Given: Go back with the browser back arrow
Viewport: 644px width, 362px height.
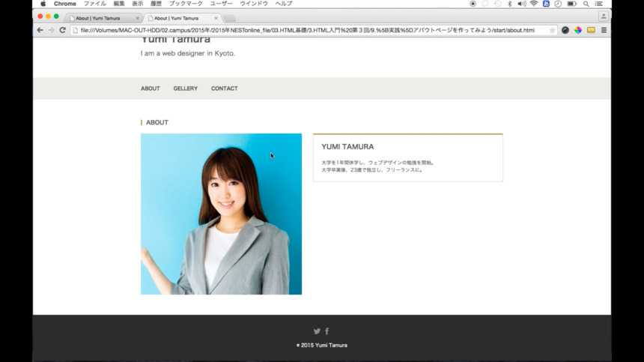Looking at the screenshot, I should [x=40, y=30].
